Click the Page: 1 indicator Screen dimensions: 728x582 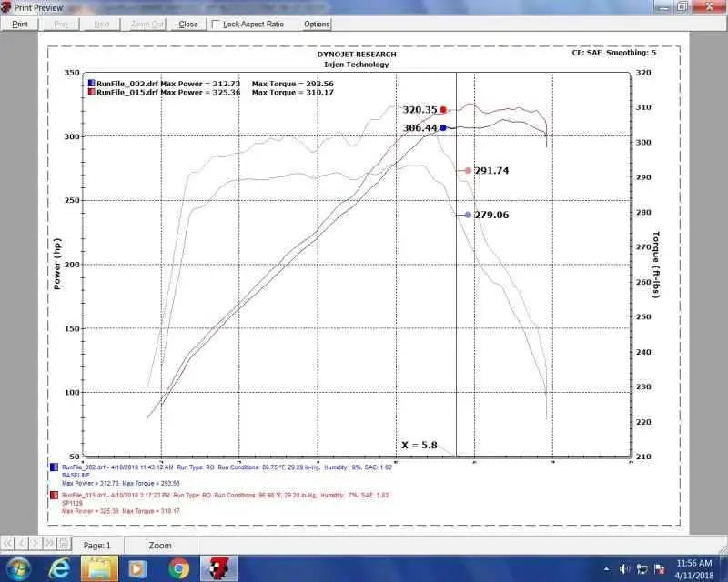[97, 546]
